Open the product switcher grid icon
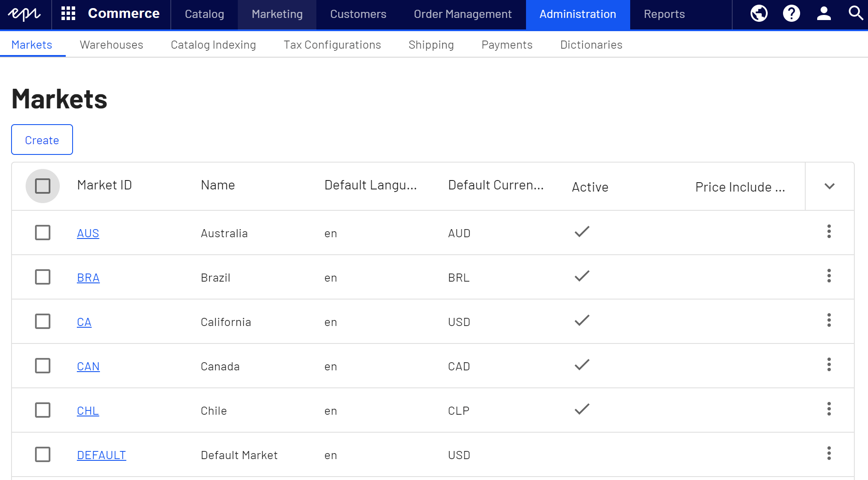The width and height of the screenshot is (868, 480). pos(68,14)
